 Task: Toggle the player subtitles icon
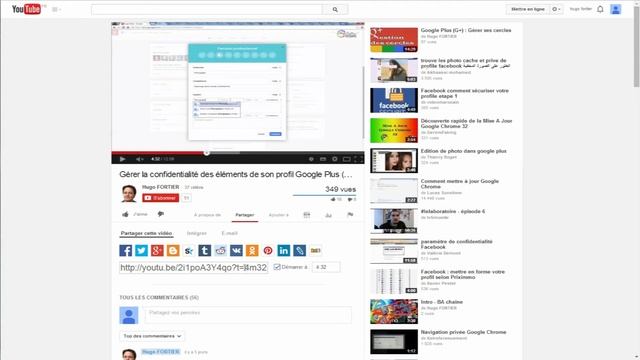coord(322,159)
